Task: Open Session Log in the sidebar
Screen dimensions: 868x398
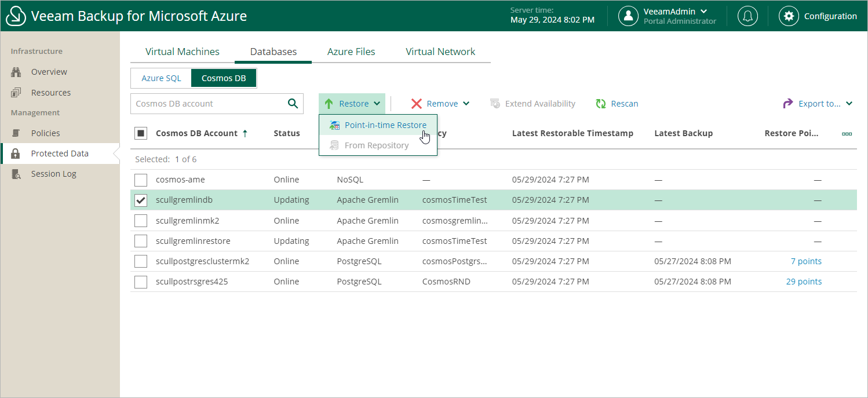Action: (x=54, y=174)
